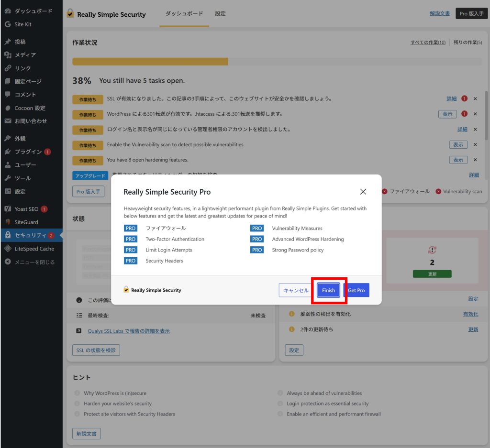
Task: Open Site Kit from the sidebar
Action: [x=22, y=24]
